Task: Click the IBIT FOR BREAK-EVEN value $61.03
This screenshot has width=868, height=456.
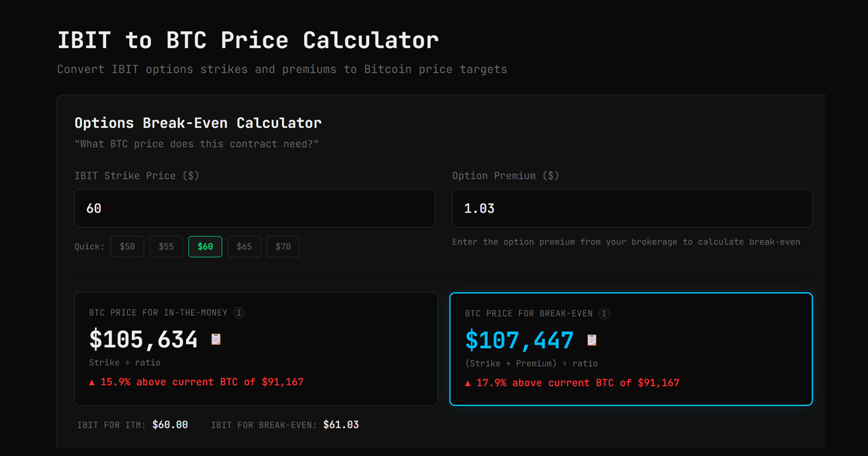Action: click(341, 425)
